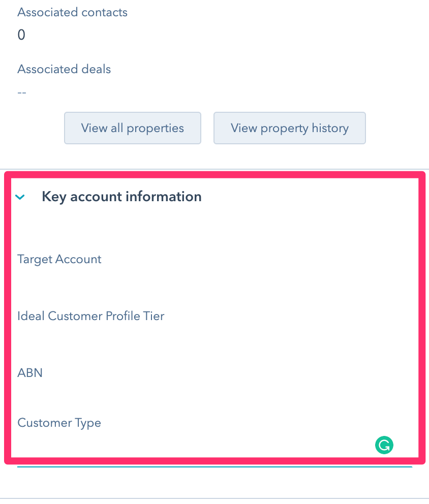Collapse the Key account information section
This screenshot has width=429, height=504.
(x=20, y=197)
